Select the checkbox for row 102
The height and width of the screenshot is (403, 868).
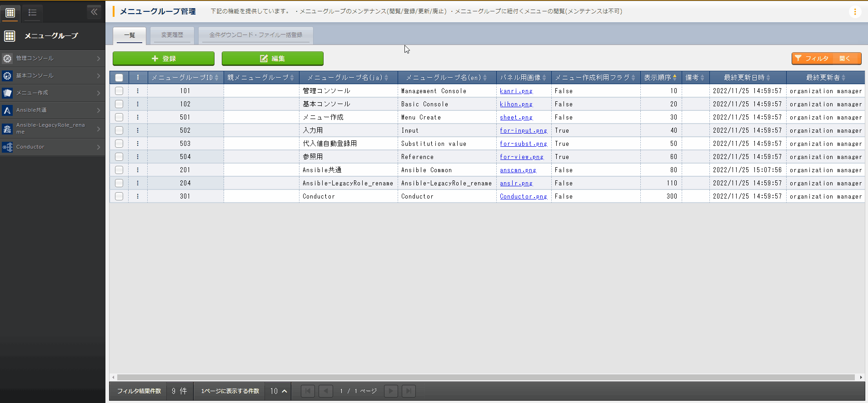point(119,104)
